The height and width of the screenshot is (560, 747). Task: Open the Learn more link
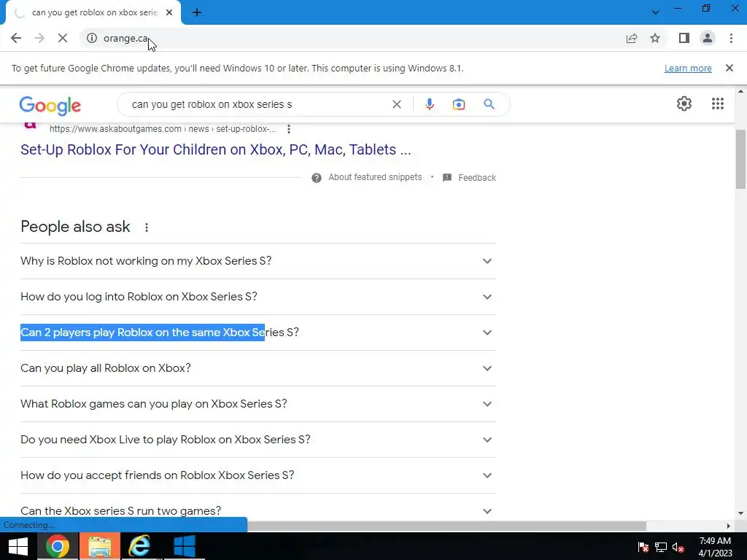pyautogui.click(x=688, y=68)
